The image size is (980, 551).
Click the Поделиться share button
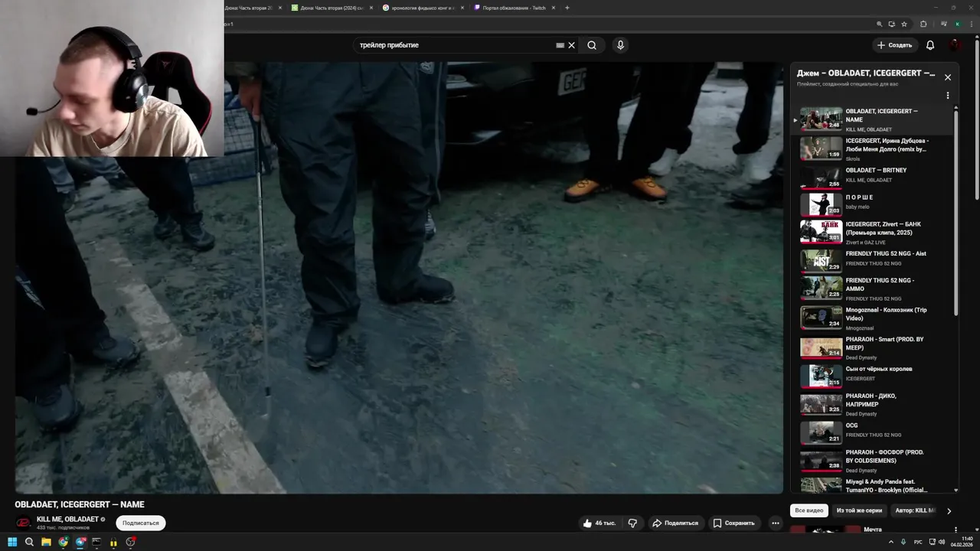click(x=675, y=523)
